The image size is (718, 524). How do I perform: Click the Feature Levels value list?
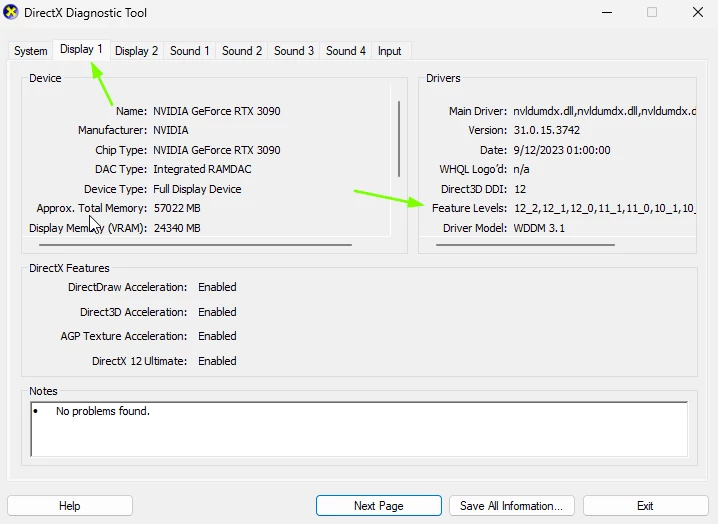(x=604, y=208)
